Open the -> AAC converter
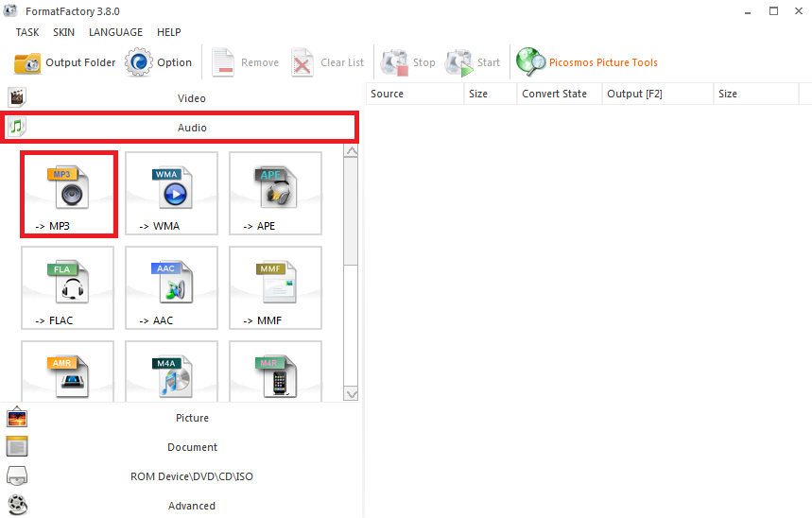 click(171, 287)
